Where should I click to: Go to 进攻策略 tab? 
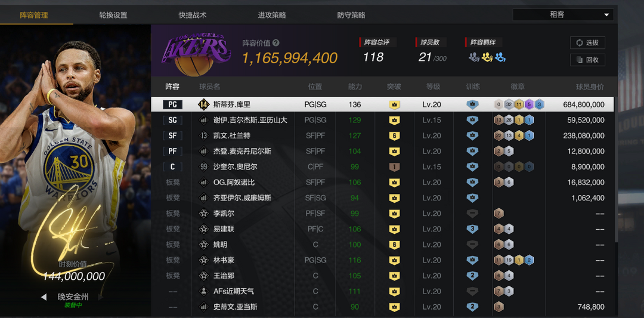tap(272, 15)
